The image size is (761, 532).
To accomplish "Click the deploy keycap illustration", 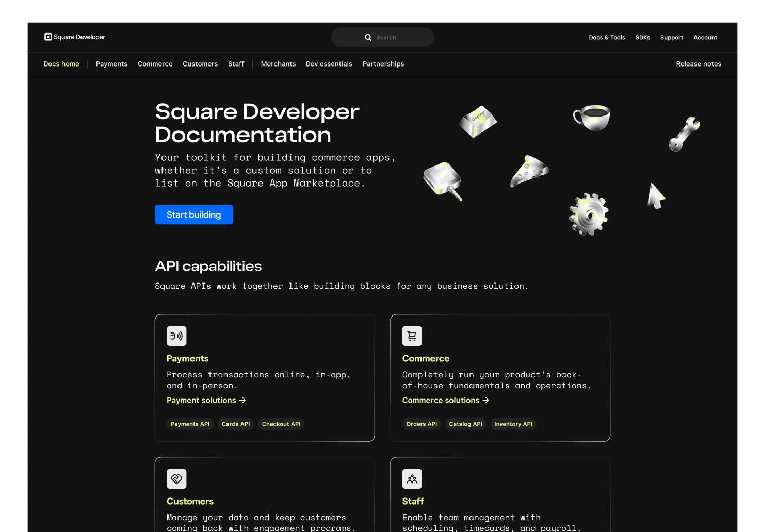I will 478,122.
